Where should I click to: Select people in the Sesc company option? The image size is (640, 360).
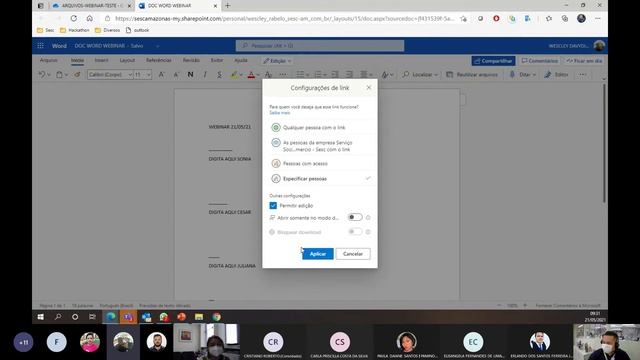[x=320, y=146]
